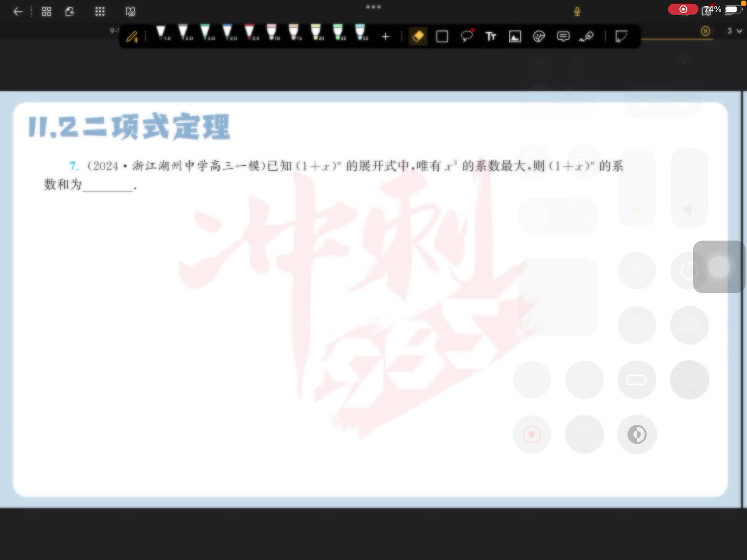Viewport: 747px width, 560px height.
Task: Tap the floating assistive touch button
Action: 719,267
